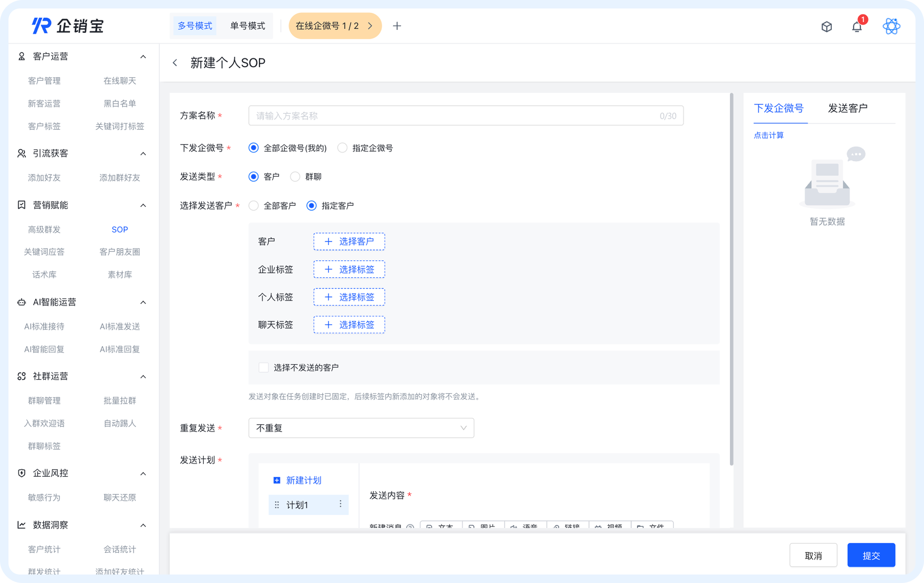Screen dimensions: 924x583
Task: Select the 指定企微号 radio option
Action: click(342, 148)
